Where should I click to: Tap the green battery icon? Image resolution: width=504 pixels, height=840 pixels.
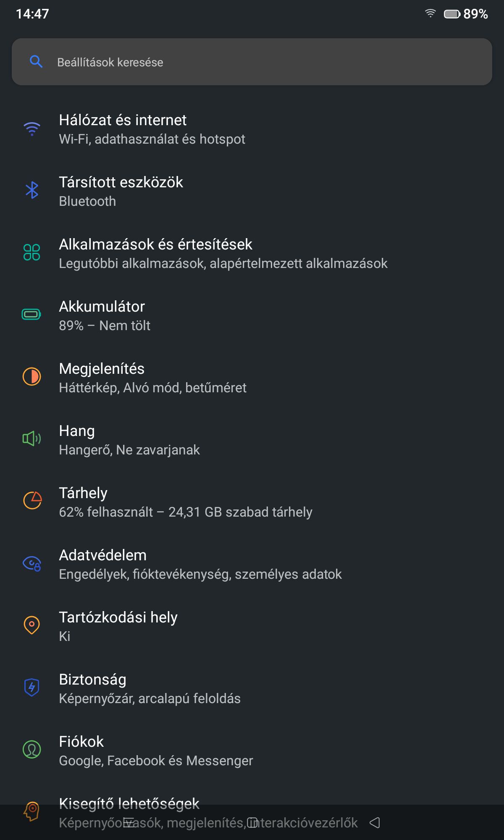point(31,314)
